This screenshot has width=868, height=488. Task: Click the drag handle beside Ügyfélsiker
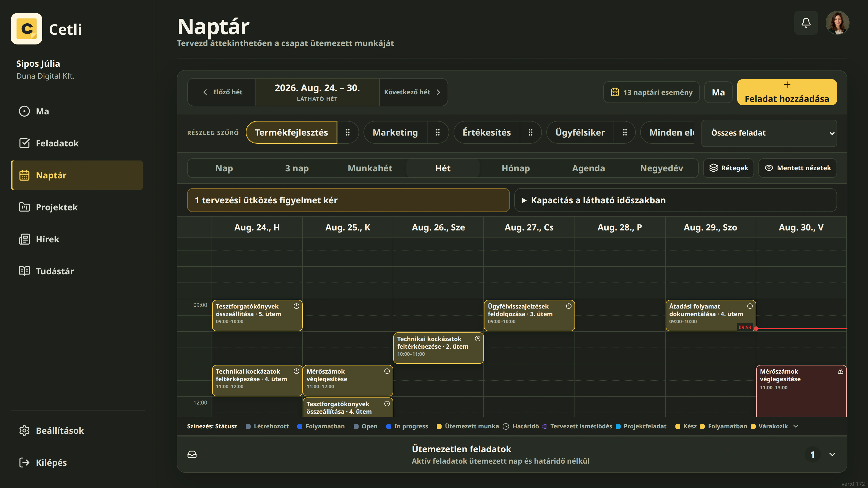click(625, 132)
